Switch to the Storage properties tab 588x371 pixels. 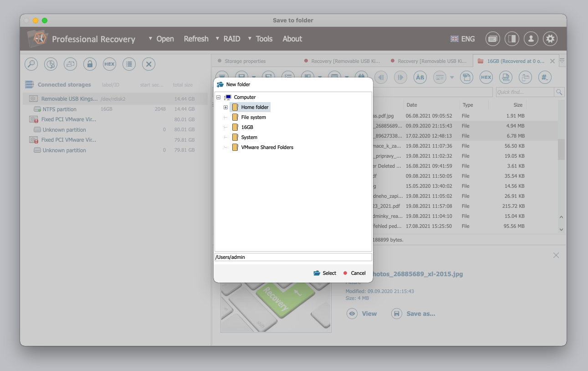click(x=245, y=61)
